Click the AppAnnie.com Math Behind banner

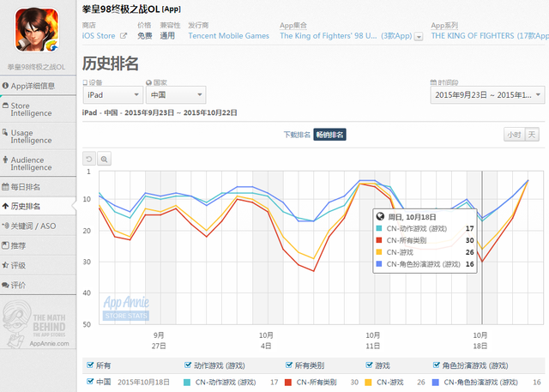coord(37,323)
